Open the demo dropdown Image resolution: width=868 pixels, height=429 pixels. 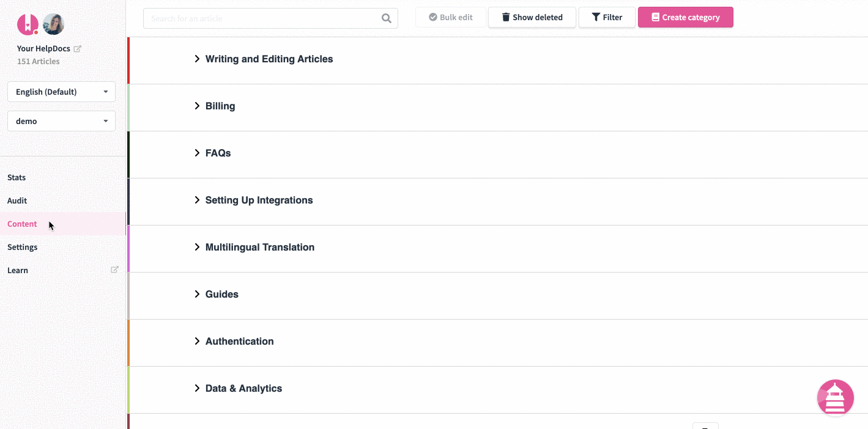[61, 121]
